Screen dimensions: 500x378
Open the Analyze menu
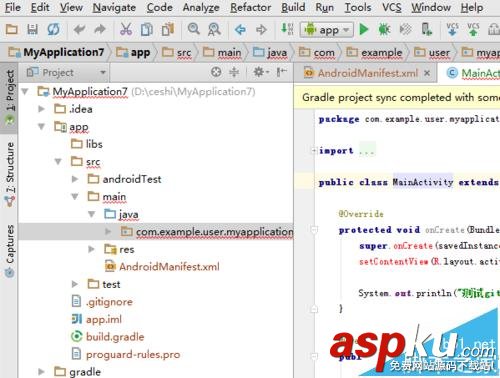click(201, 7)
